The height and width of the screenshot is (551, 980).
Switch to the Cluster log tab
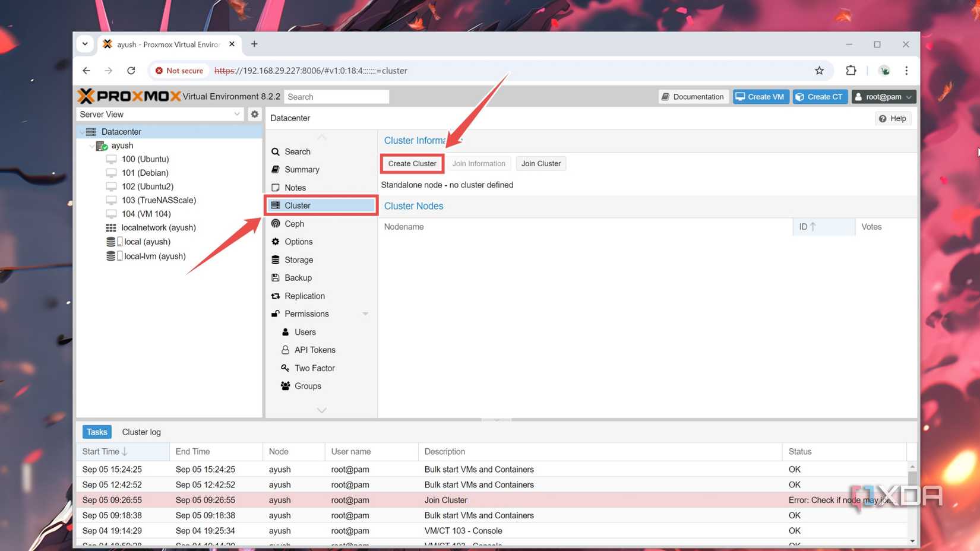pyautogui.click(x=141, y=432)
